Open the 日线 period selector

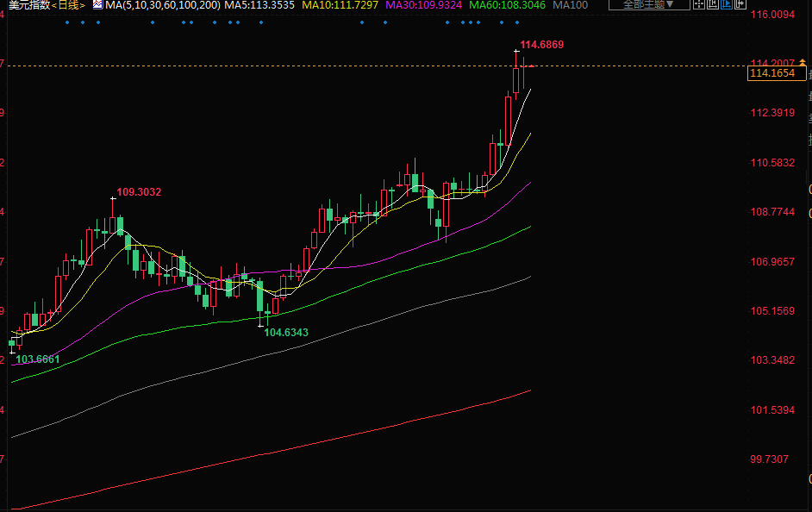tap(69, 5)
